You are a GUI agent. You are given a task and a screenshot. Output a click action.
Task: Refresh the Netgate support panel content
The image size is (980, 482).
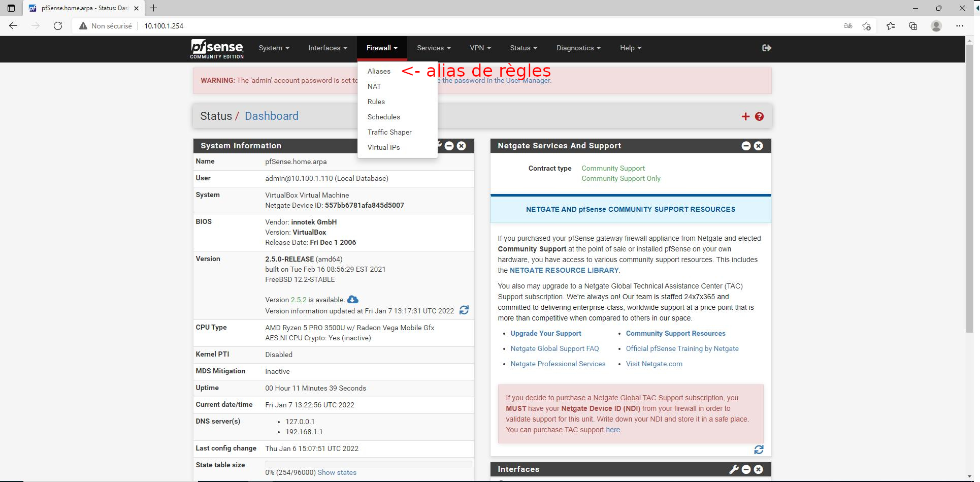(759, 449)
